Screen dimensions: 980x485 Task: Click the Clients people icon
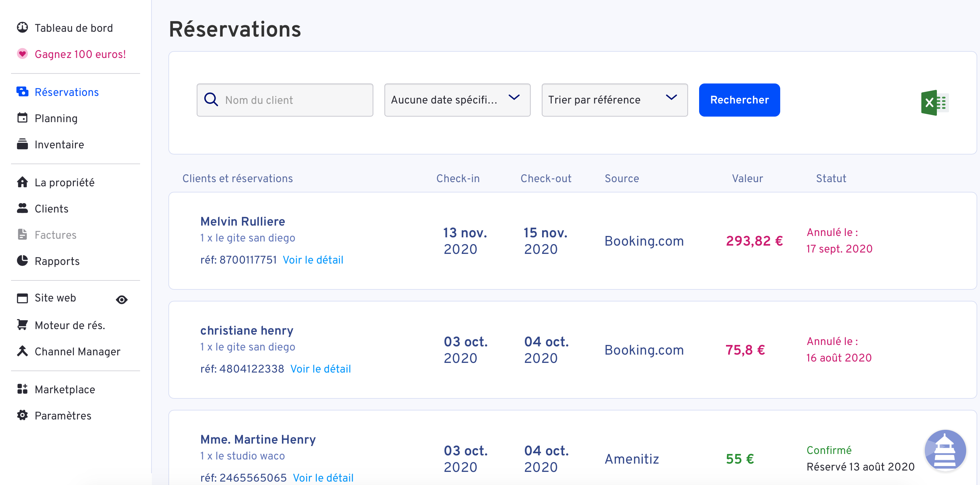[x=22, y=208]
